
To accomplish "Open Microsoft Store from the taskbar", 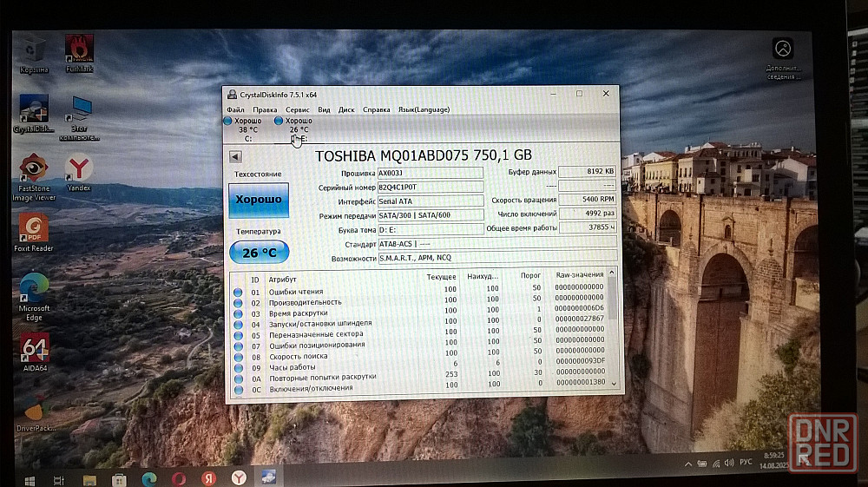I will (119, 479).
